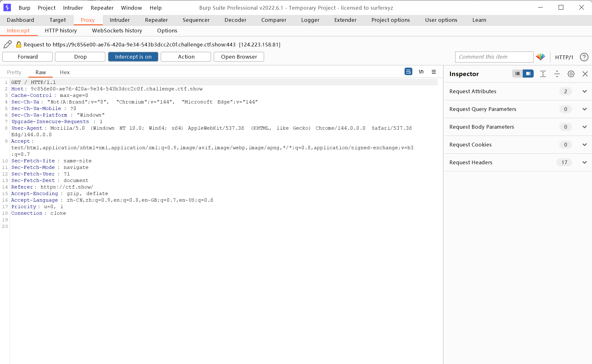Switch editor to Pretty view
This screenshot has height=364, width=592.
point(14,72)
